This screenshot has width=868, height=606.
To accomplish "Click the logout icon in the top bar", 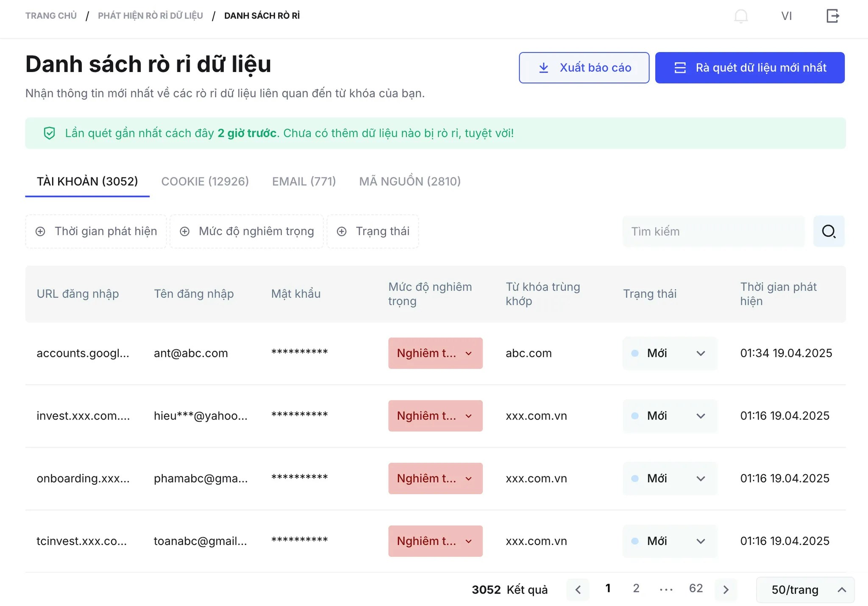I will (833, 16).
